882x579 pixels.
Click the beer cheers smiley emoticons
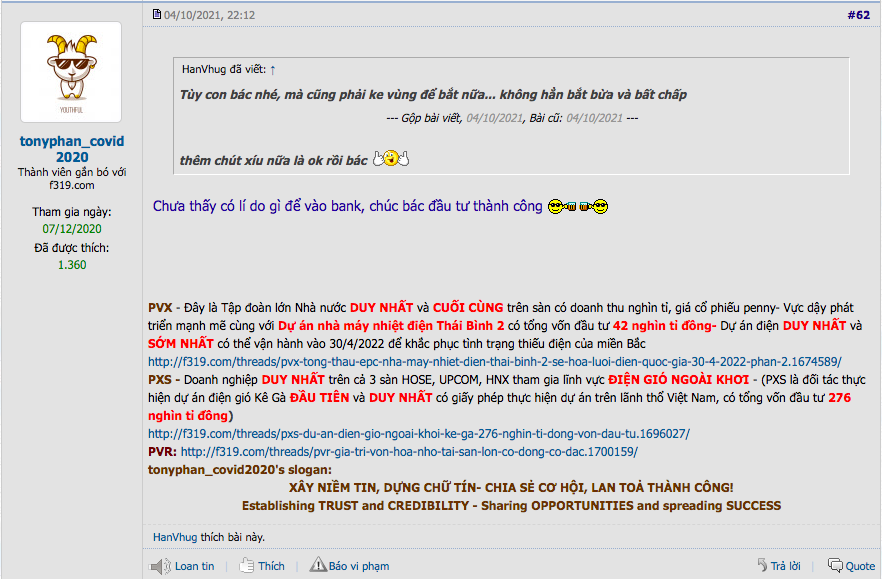pos(578,207)
